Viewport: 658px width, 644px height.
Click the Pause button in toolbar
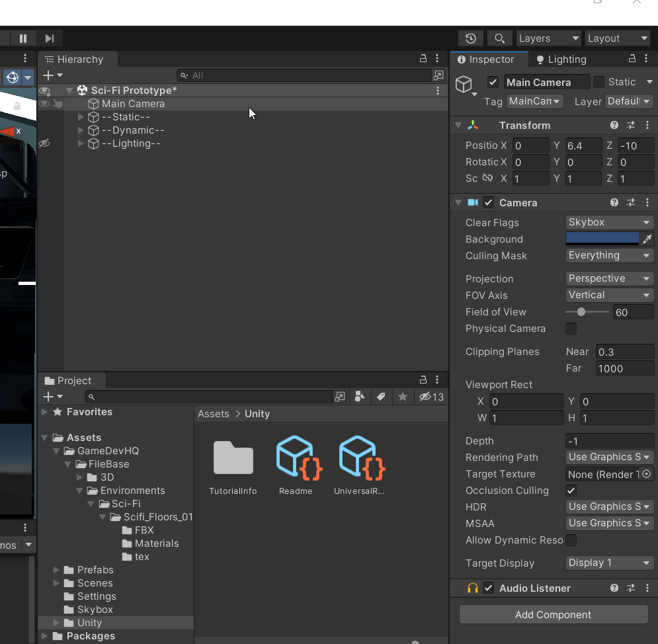tap(23, 38)
